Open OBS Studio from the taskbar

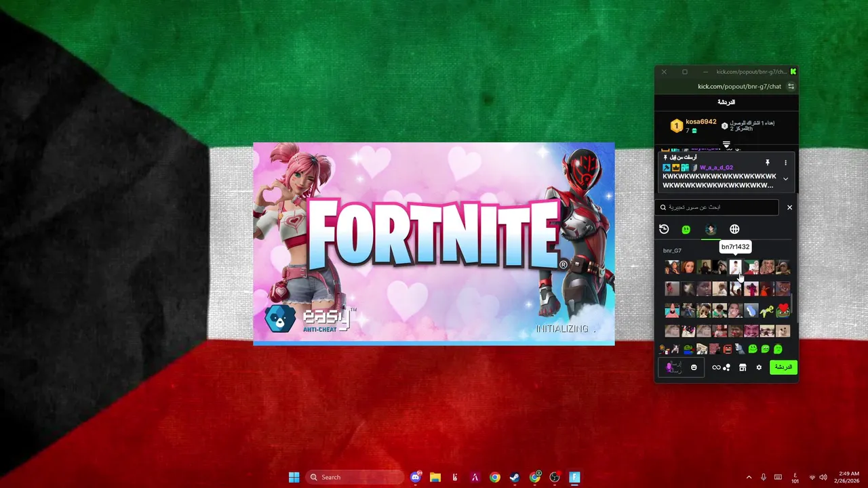click(555, 477)
